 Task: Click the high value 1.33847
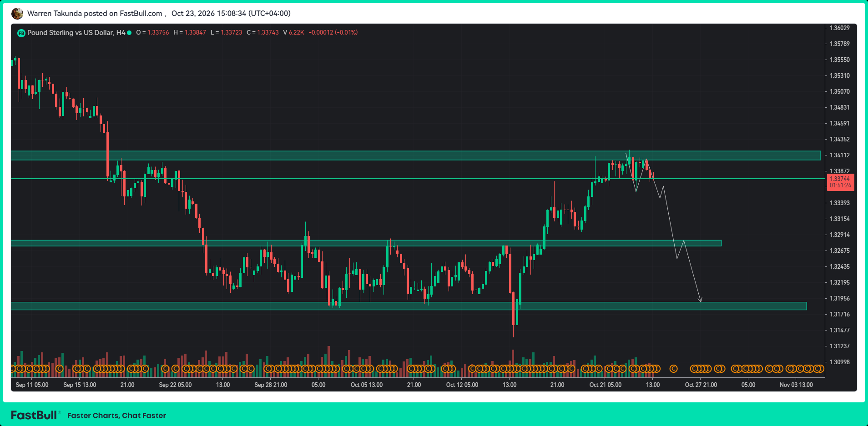coord(195,33)
